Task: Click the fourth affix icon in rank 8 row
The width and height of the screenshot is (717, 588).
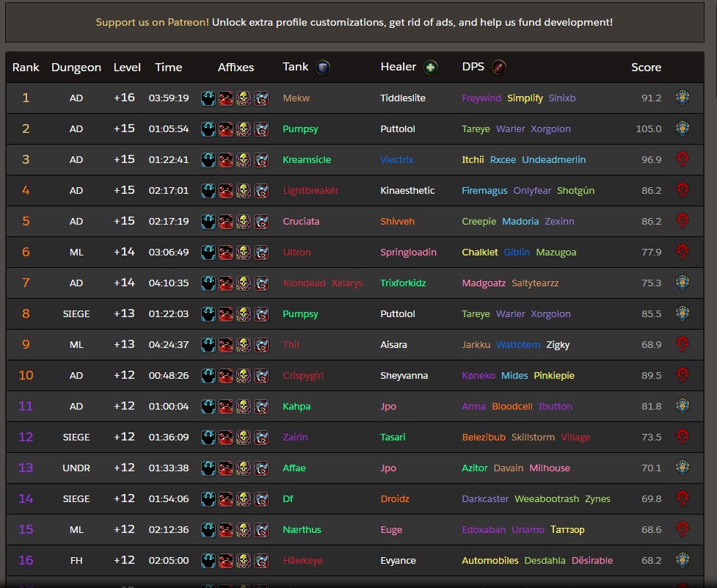Action: 261,314
